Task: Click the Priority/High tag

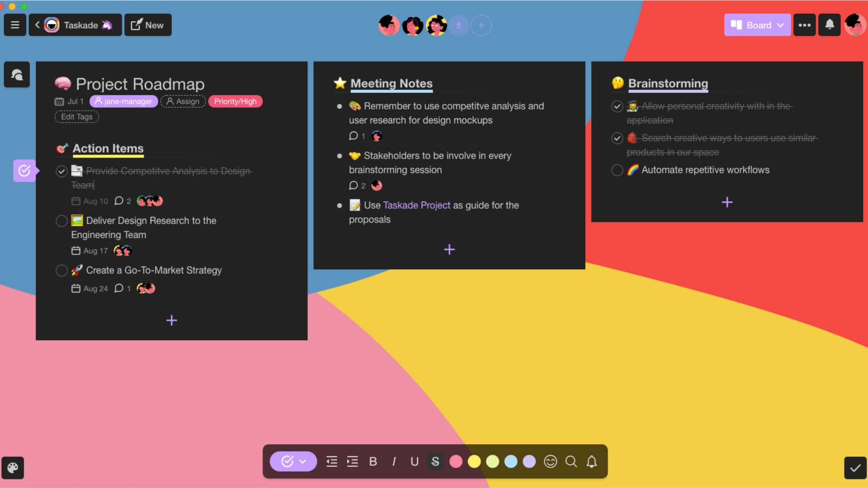Action: tap(235, 101)
